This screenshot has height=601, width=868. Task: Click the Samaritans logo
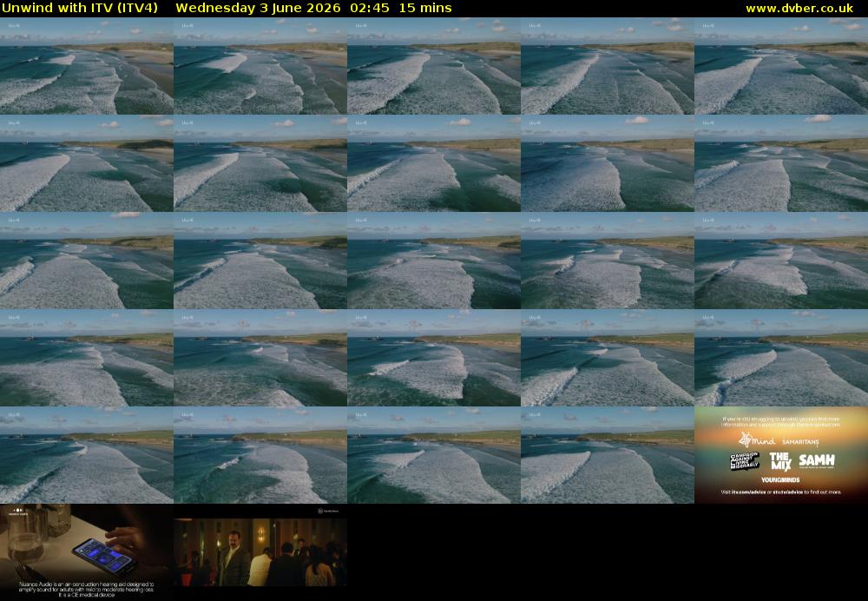[x=800, y=442]
